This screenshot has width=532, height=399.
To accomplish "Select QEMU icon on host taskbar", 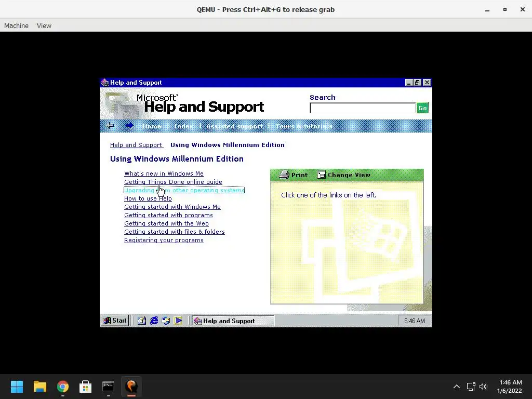I will [x=131, y=387].
